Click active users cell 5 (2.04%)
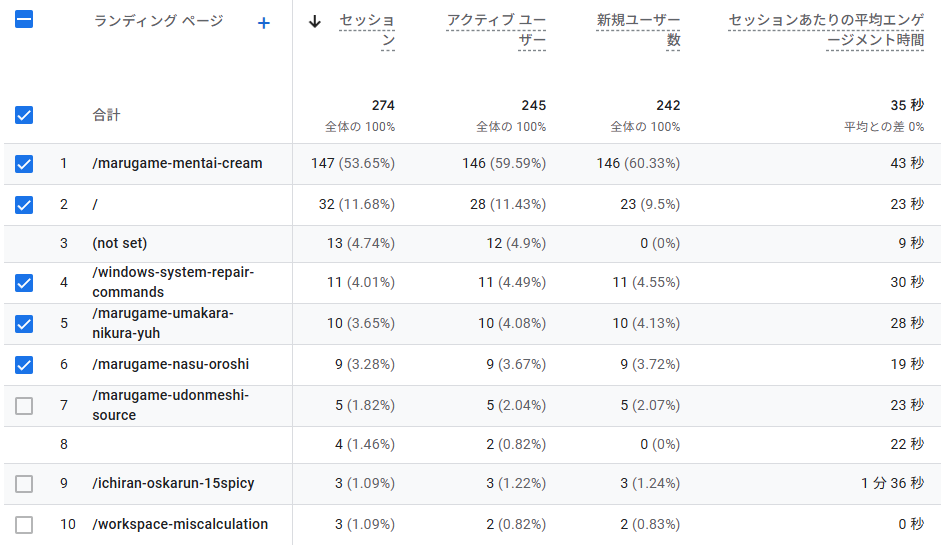The width and height of the screenshot is (941, 546). click(516, 405)
